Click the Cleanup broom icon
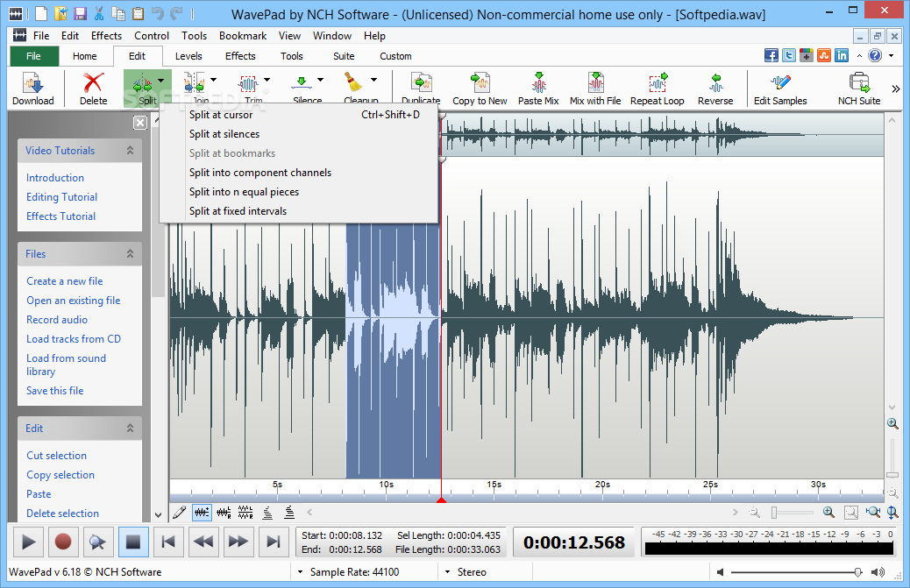The image size is (910, 588). coord(352,82)
